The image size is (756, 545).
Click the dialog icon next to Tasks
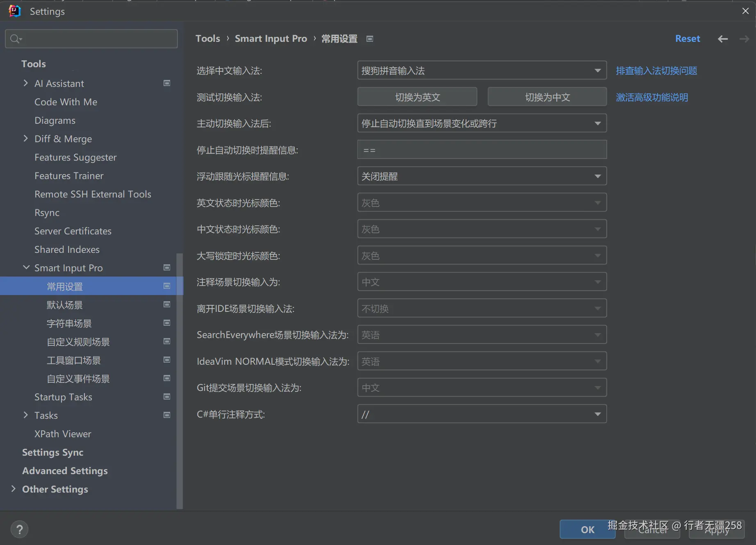click(x=166, y=415)
